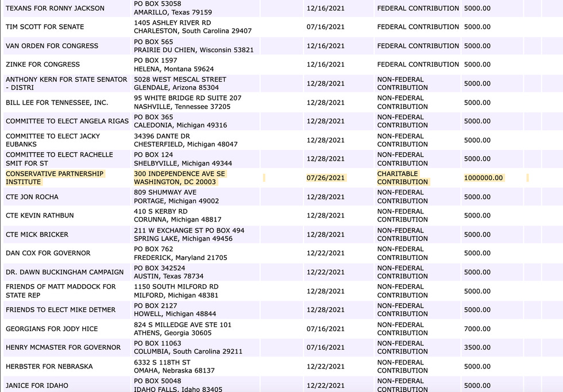Click HERBSTER FOR NEBRASKA entry
Viewport: 563px width, 392px height.
[49, 367]
